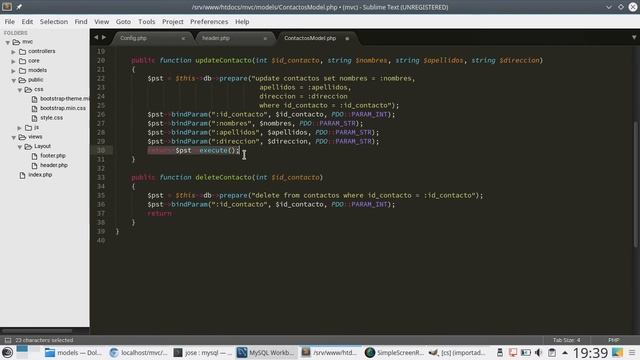This screenshot has height=360, width=640.
Task: Click the updateContacto function name
Action: [x=223, y=60]
